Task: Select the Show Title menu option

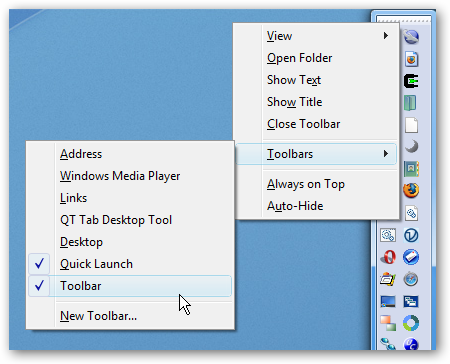Action: click(x=316, y=102)
